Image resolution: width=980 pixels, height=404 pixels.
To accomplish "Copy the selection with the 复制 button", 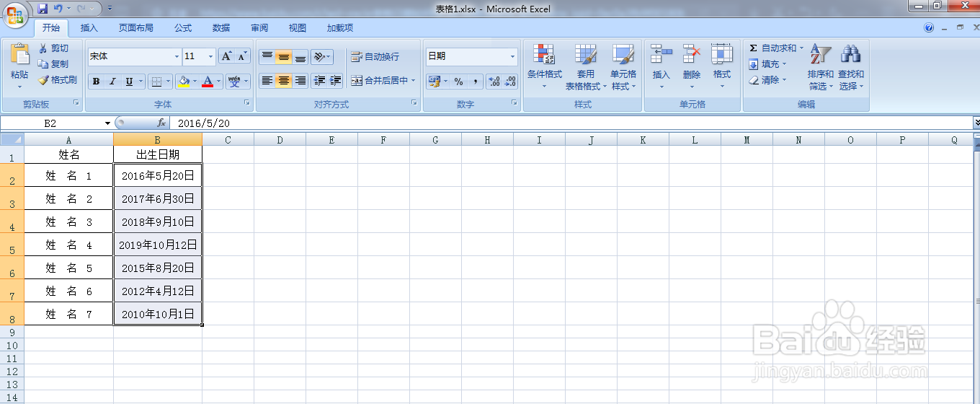I will tap(54, 64).
